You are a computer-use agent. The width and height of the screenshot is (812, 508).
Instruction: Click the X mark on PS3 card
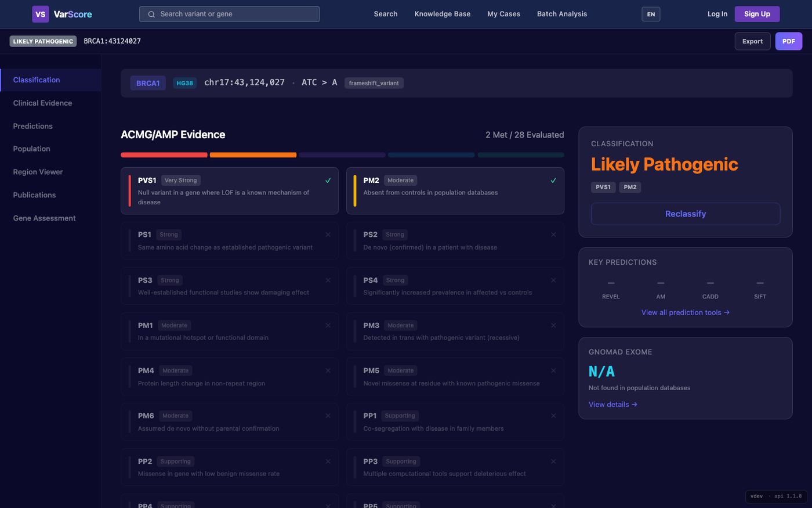pyautogui.click(x=328, y=280)
